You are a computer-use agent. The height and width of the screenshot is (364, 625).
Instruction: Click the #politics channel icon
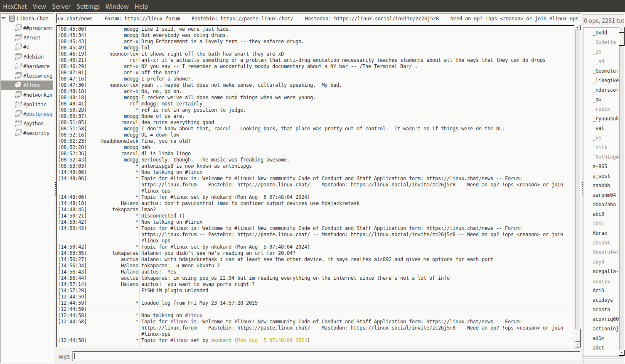18,104
